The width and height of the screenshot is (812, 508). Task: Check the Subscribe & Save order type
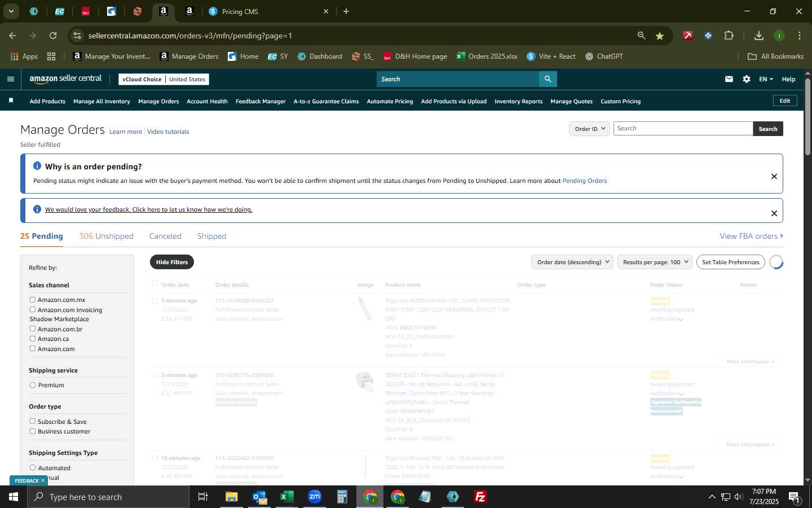tap(33, 421)
